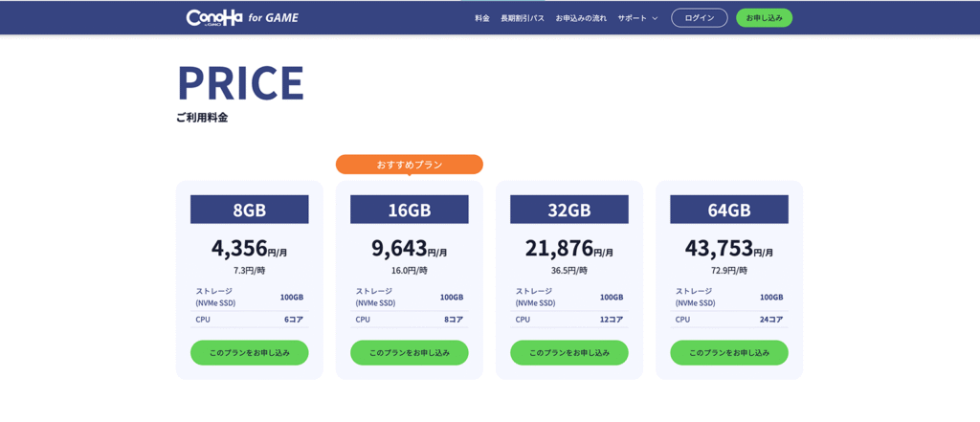Open the お申込みの流れ navigation item
980x422 pixels.
pyautogui.click(x=581, y=18)
